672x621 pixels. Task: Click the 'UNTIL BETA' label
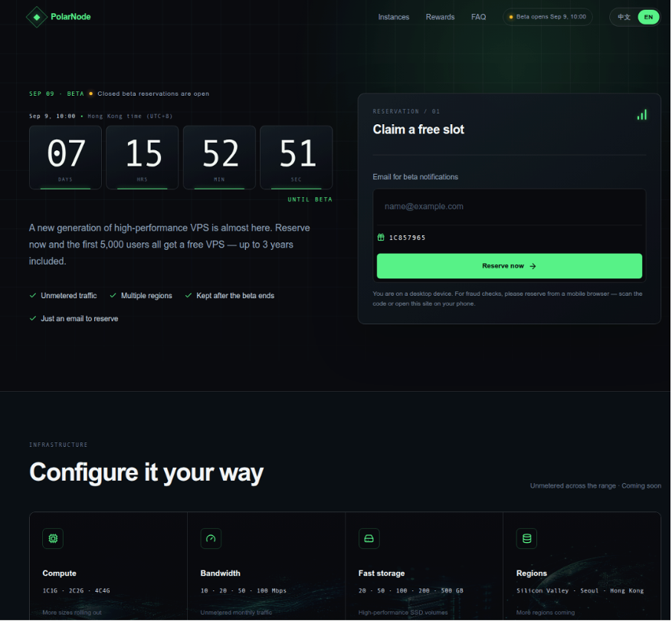tap(310, 199)
